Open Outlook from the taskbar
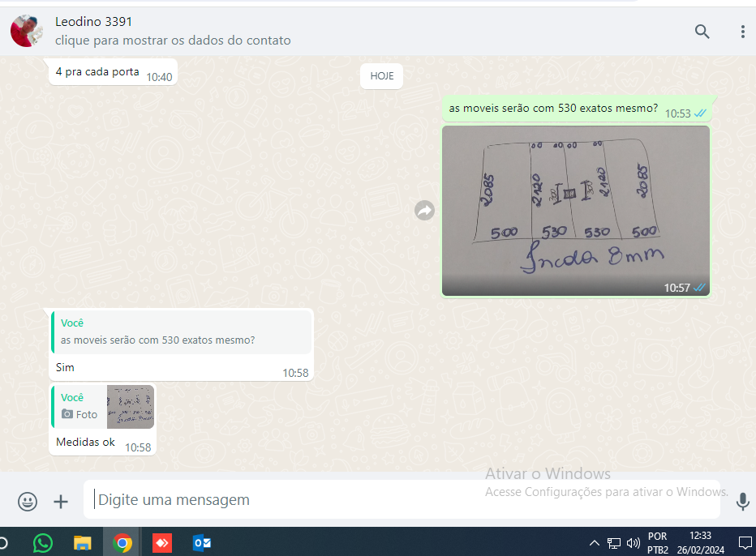 [x=201, y=543]
